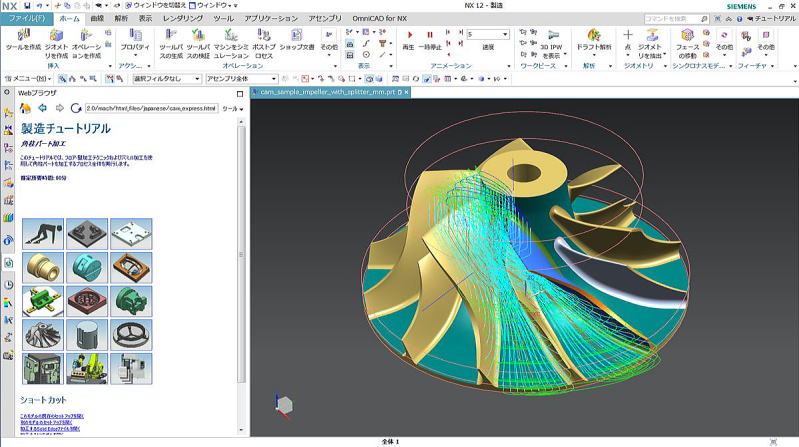Click the Shop Documentation (ショップ文書) icon
This screenshot has height=447, width=799.
[x=297, y=35]
